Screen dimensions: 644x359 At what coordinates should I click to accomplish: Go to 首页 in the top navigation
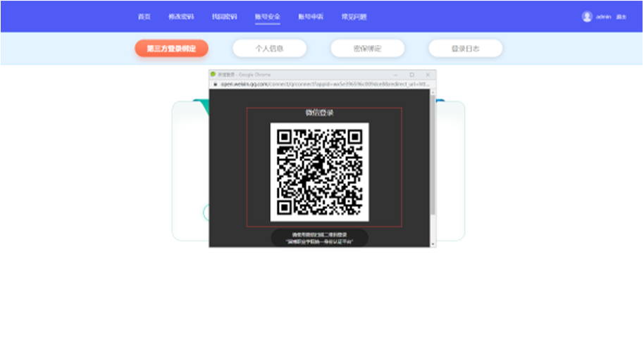point(144,17)
